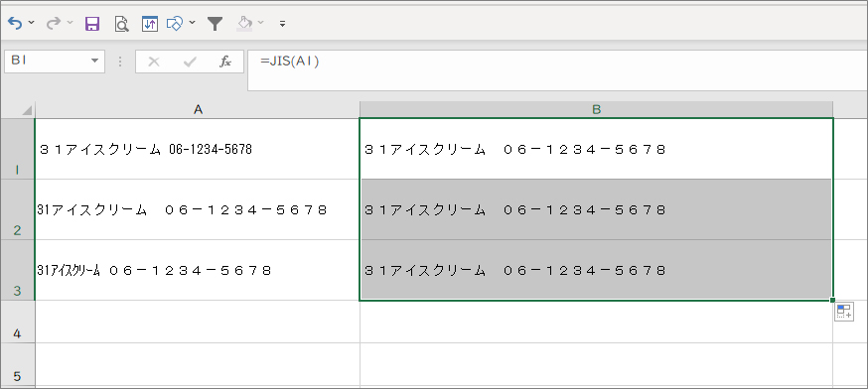Click the Select All corner triangle
868x389 pixels.
[x=27, y=111]
